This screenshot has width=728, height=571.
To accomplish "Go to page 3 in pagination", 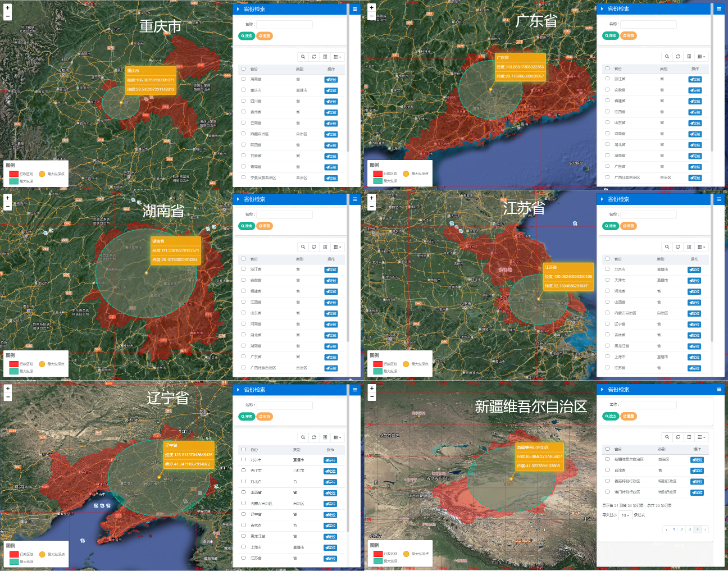I will coord(690,529).
